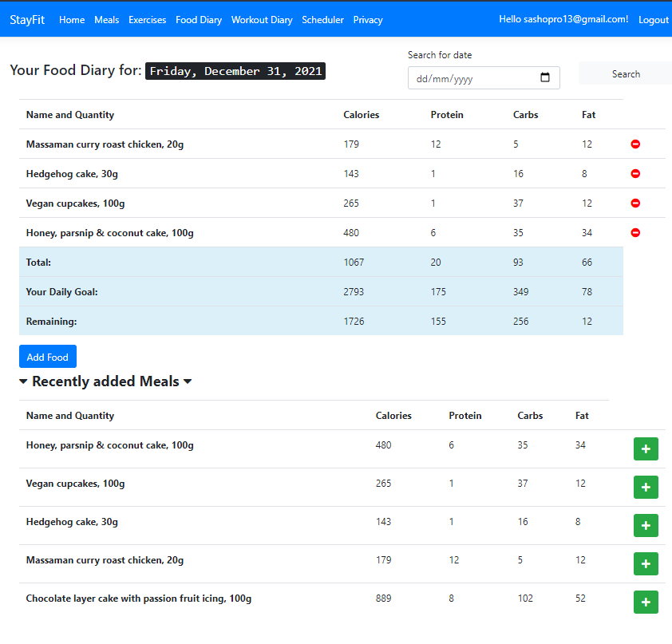Image resolution: width=672 pixels, height=644 pixels.
Task: Click the total fat value 66
Action: [x=587, y=263]
